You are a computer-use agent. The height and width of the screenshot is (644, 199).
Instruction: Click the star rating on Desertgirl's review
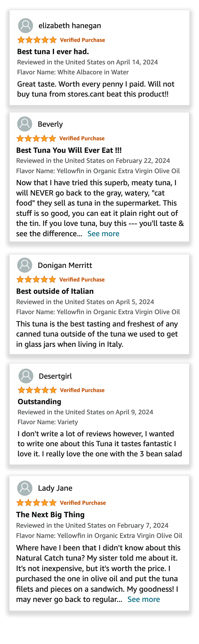37,390
